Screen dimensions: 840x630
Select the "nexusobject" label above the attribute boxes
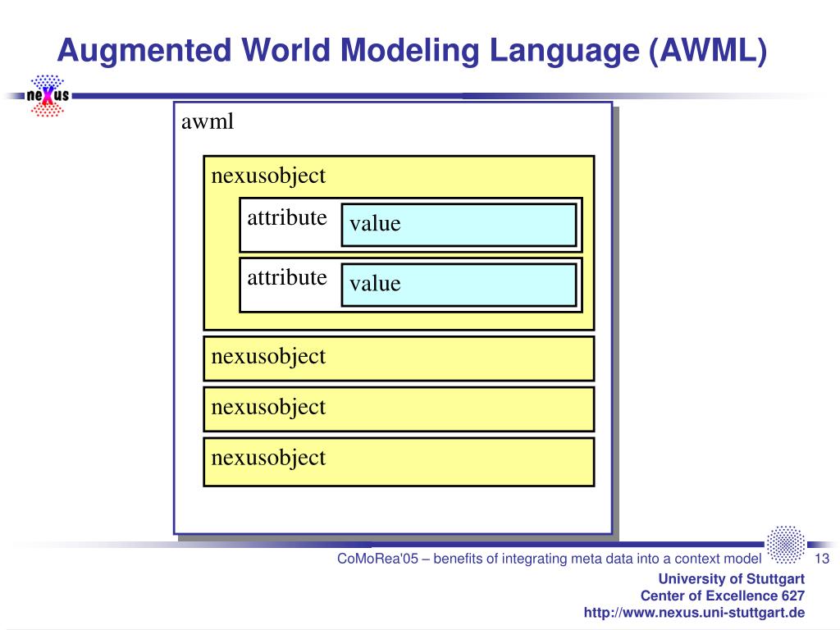tap(268, 176)
